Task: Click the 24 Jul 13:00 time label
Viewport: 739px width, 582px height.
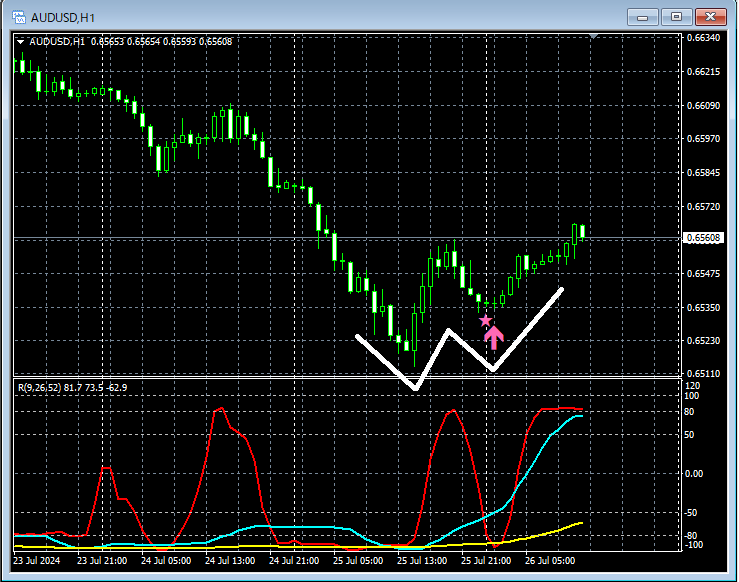Action: (230, 561)
